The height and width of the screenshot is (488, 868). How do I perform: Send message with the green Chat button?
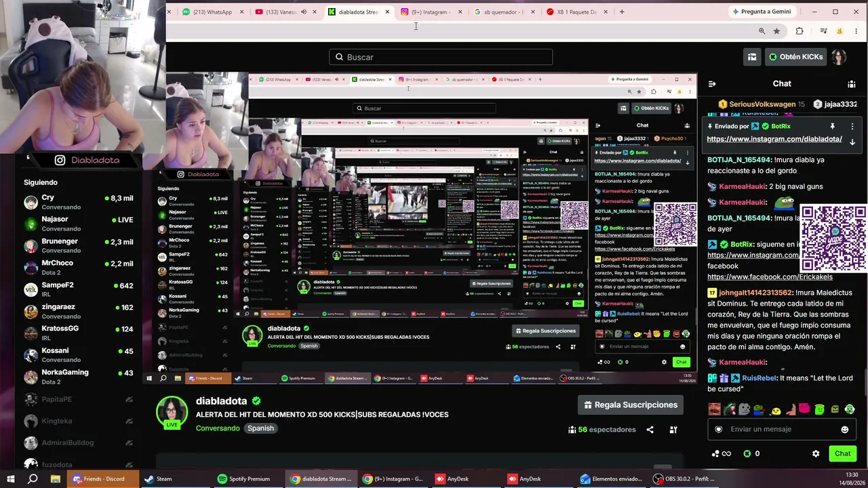(x=842, y=453)
